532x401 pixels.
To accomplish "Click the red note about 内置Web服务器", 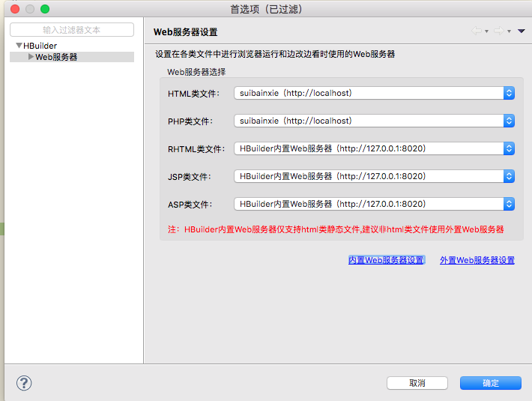I will coord(336,229).
